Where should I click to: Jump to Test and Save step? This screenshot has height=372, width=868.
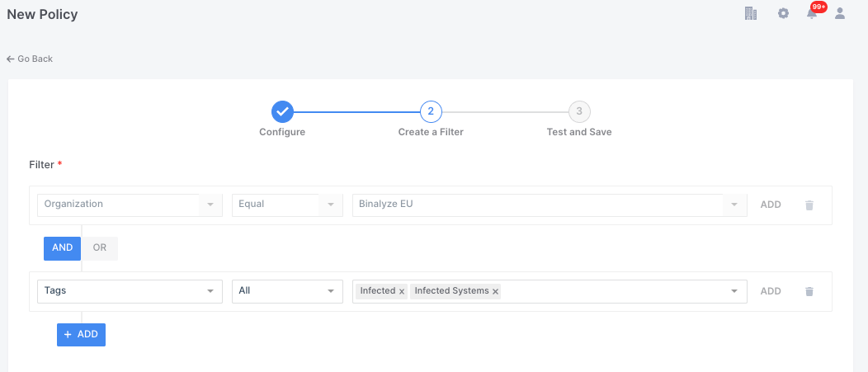click(579, 111)
